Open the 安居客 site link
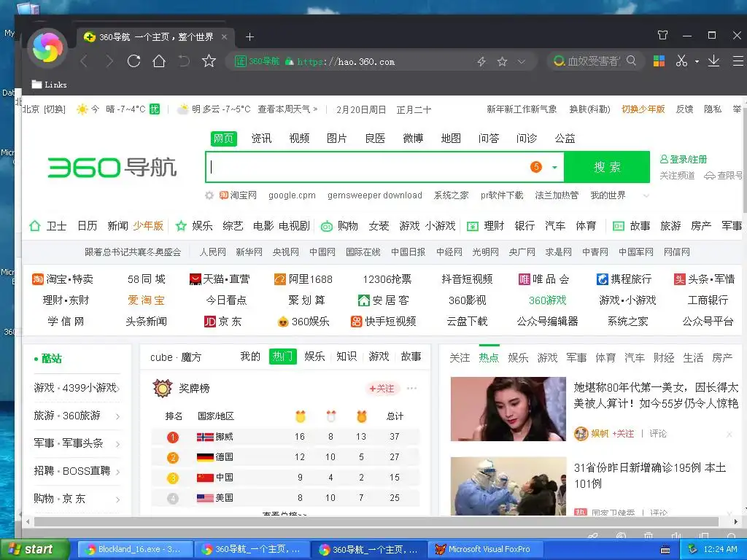 pos(384,300)
